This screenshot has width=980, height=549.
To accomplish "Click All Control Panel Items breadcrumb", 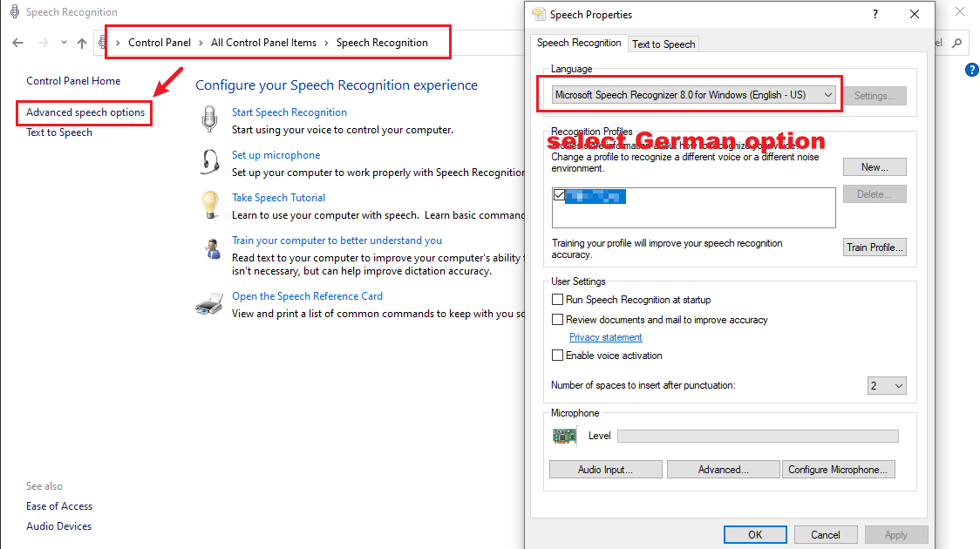I will pyautogui.click(x=264, y=43).
